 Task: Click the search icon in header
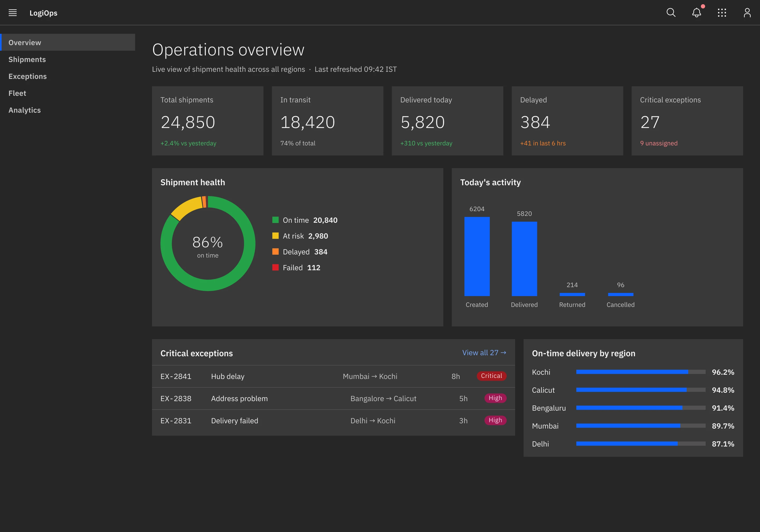click(x=671, y=13)
